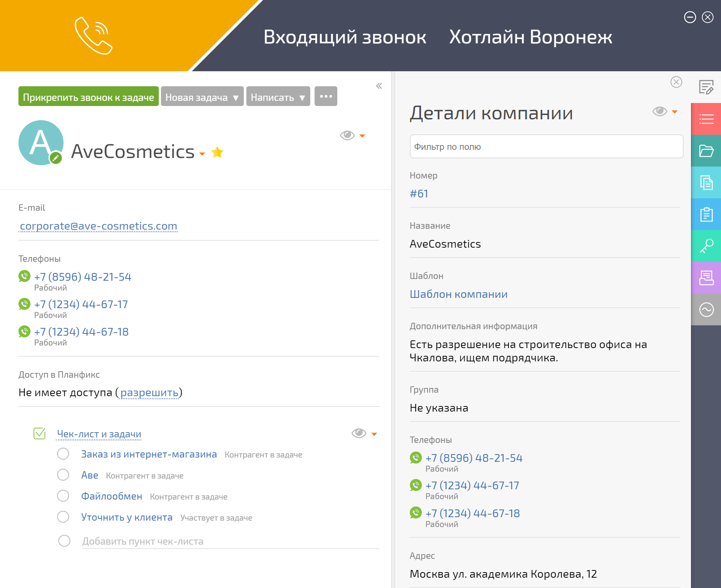This screenshot has height=588, width=721.
Task: Click the Добавить пункт чек-листа field
Action: [x=230, y=541]
